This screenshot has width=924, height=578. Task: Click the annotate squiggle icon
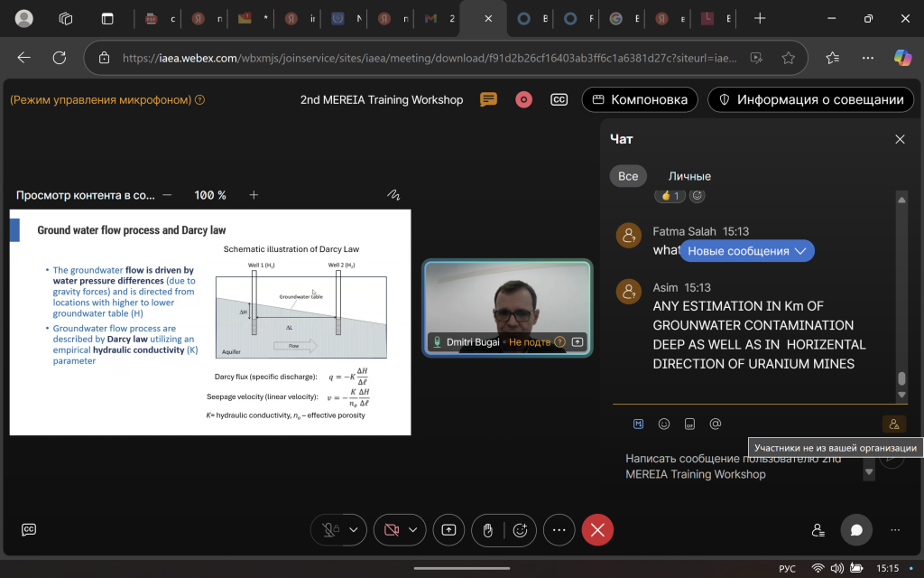(x=393, y=195)
